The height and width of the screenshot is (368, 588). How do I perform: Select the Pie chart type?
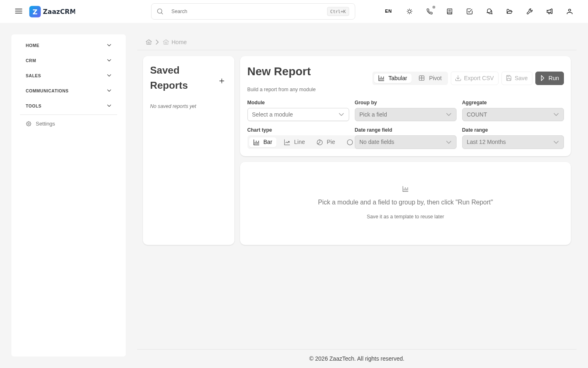pyautogui.click(x=326, y=142)
